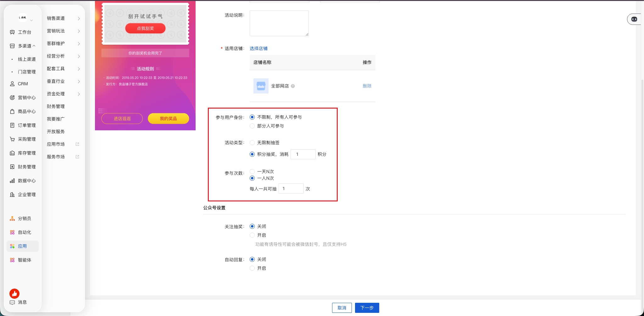Select 一天N次 participation option
This screenshot has height=316, width=644.
252,172
